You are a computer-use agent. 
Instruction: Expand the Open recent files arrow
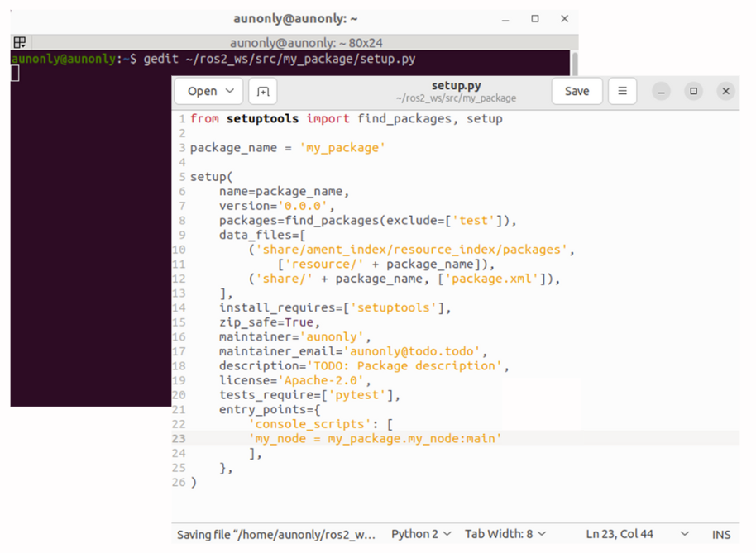coord(230,92)
